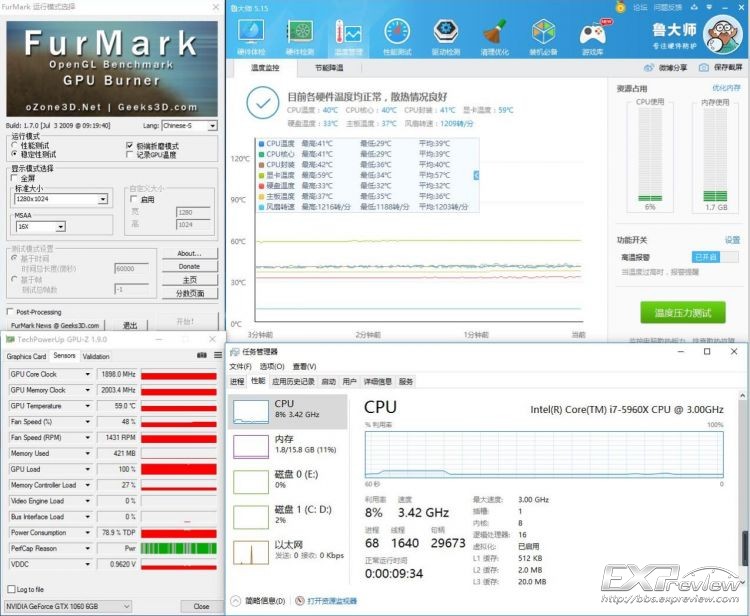Select 磁盘 0 (E:) in Task Manager sidebar
The width and height of the screenshot is (750, 616).
[x=288, y=482]
